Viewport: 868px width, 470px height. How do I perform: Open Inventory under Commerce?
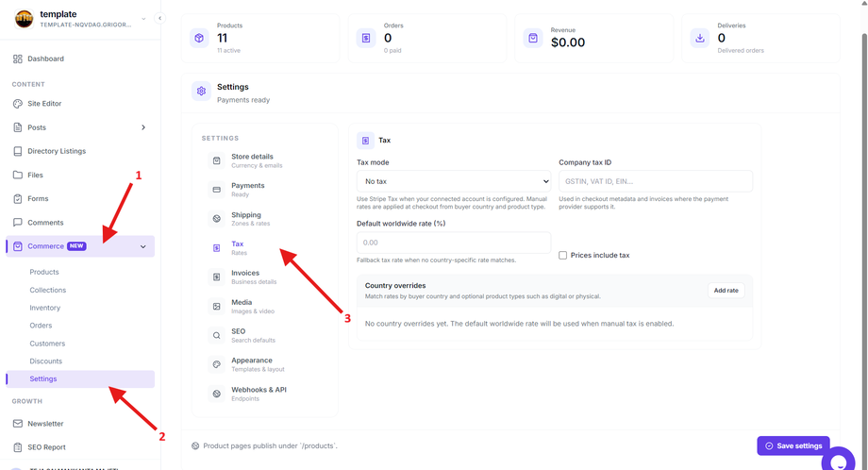(x=45, y=308)
